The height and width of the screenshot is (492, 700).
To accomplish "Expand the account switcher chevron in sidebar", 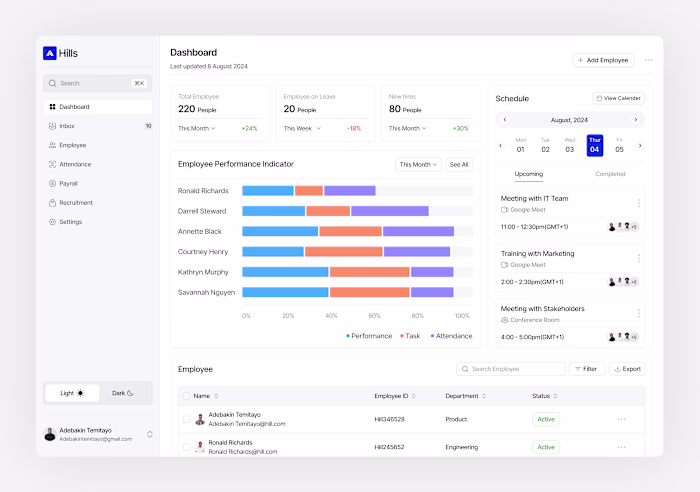I will click(x=150, y=434).
